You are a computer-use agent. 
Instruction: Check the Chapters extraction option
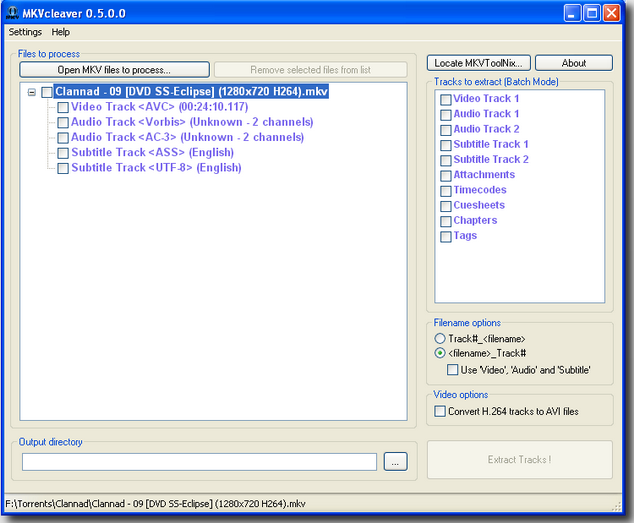click(x=446, y=221)
